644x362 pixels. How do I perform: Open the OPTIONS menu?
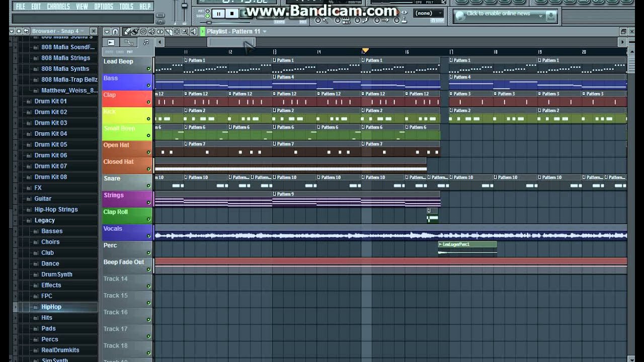(104, 7)
